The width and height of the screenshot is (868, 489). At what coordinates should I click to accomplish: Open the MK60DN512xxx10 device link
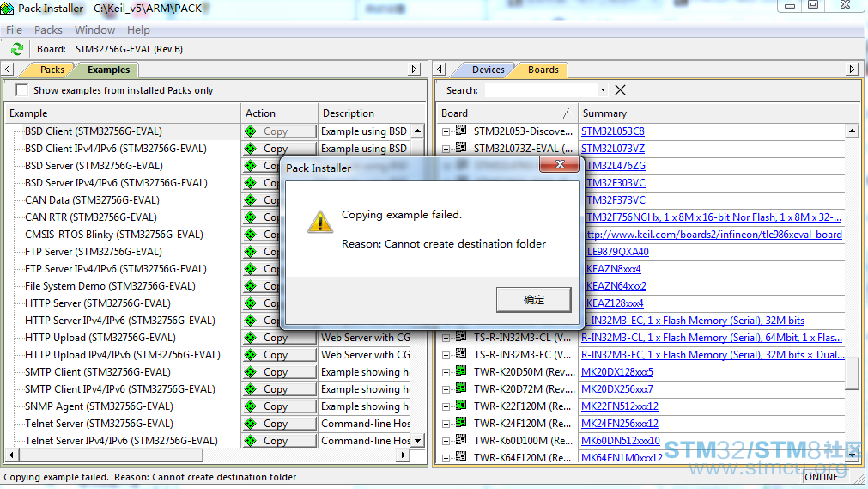click(x=620, y=441)
